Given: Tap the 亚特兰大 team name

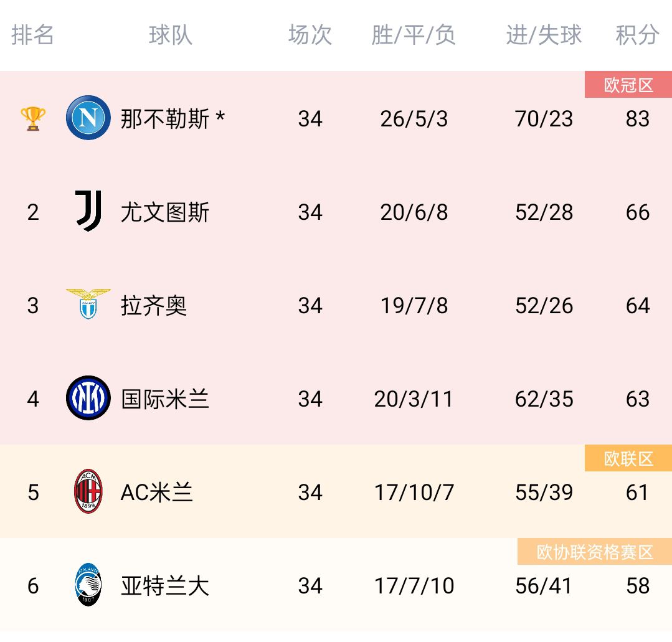Looking at the screenshot, I should (x=164, y=586).
